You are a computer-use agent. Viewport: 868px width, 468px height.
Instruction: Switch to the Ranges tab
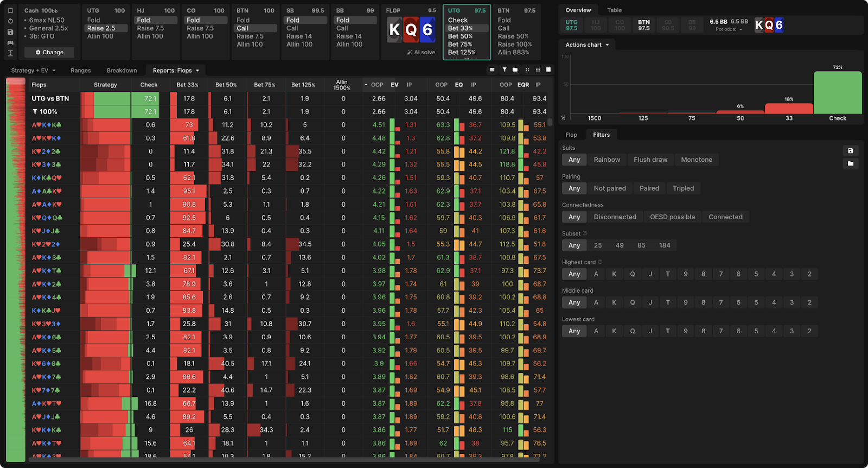[80, 71]
